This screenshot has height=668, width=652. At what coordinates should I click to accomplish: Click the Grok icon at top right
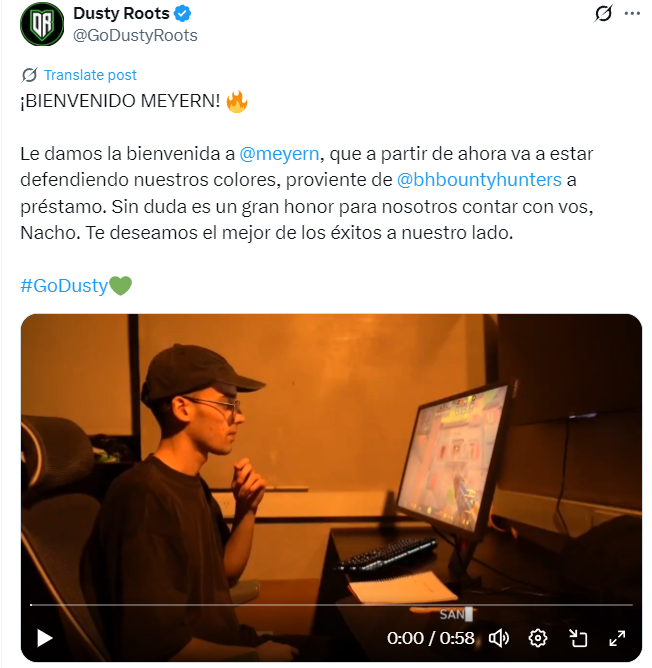pos(603,14)
